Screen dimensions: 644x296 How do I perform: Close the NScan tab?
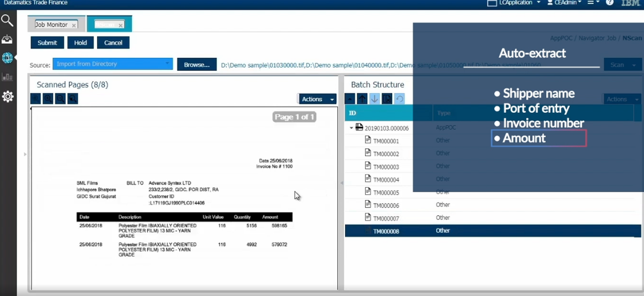(x=120, y=26)
